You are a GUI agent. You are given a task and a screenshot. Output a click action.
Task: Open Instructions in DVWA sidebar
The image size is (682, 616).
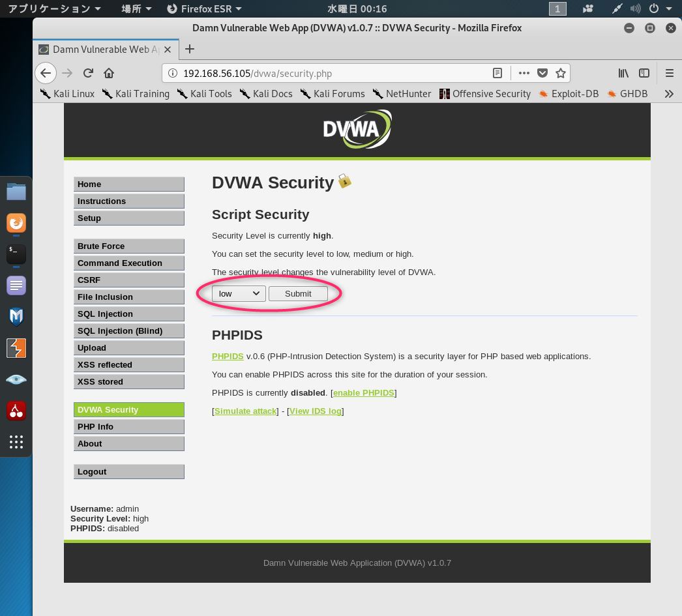tap(128, 201)
